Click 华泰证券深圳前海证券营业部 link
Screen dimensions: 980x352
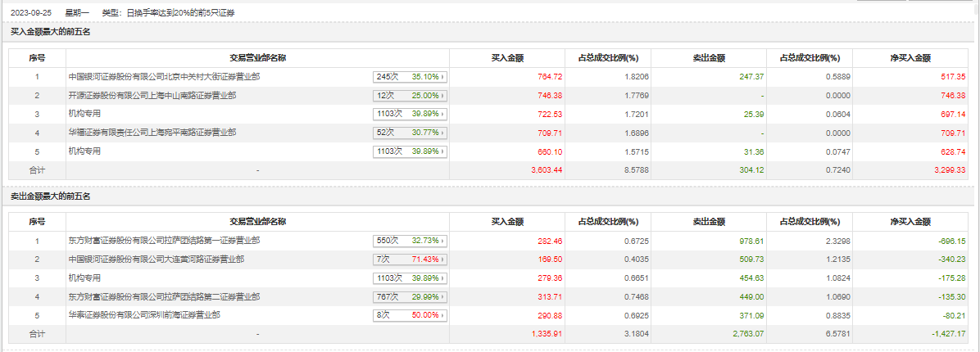click(x=144, y=314)
